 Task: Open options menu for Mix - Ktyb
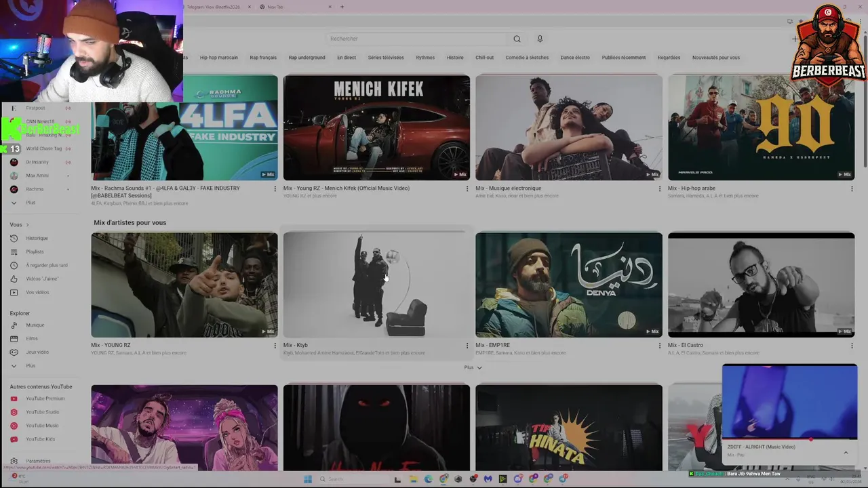467,346
